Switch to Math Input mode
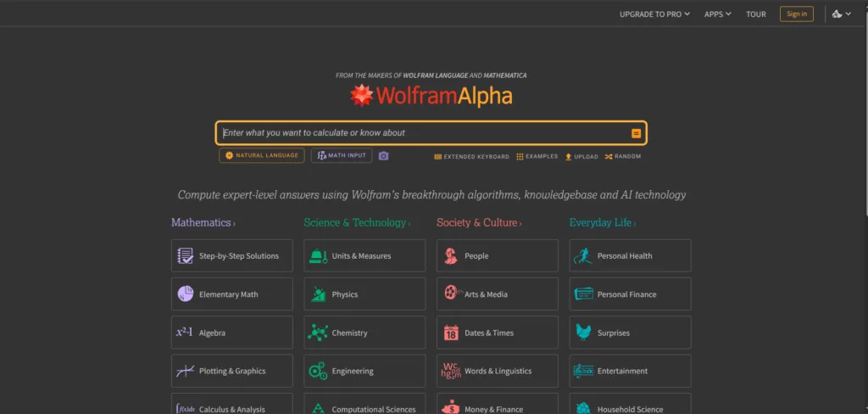Image resolution: width=868 pixels, height=414 pixels. pyautogui.click(x=342, y=156)
